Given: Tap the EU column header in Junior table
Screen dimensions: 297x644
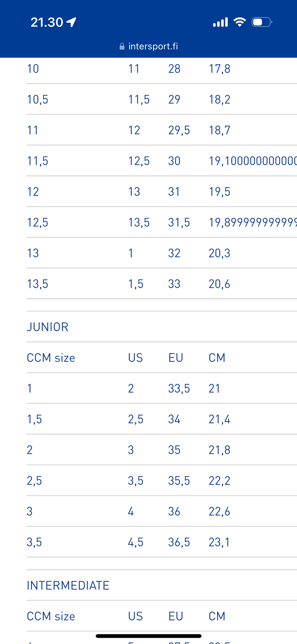Looking at the screenshot, I should (176, 358).
